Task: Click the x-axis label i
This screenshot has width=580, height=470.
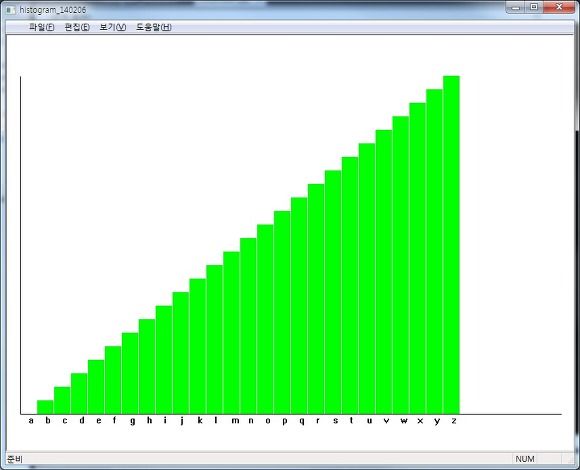Action: click(x=165, y=420)
